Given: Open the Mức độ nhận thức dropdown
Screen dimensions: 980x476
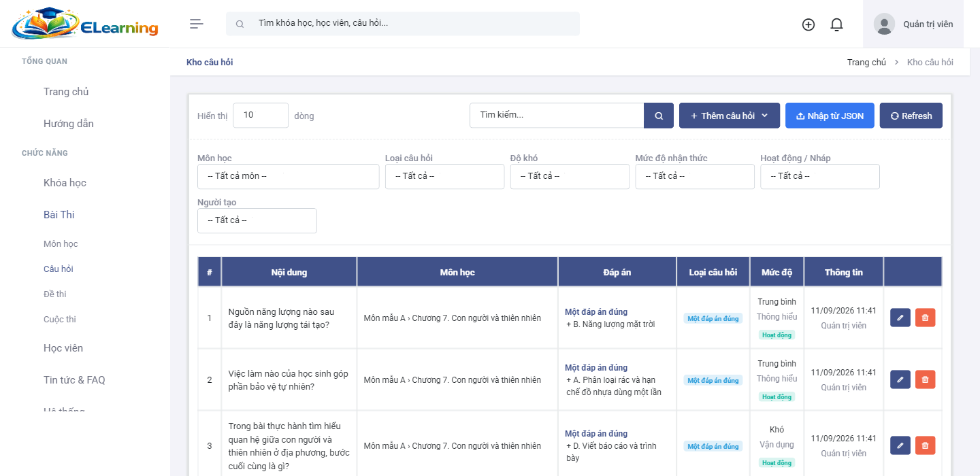Looking at the screenshot, I should (695, 176).
